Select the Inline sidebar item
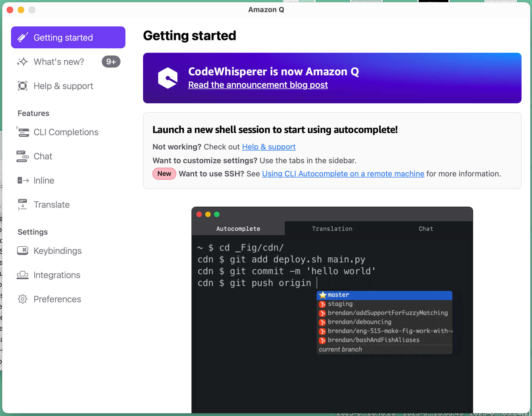This screenshot has width=532, height=416. coord(68,180)
